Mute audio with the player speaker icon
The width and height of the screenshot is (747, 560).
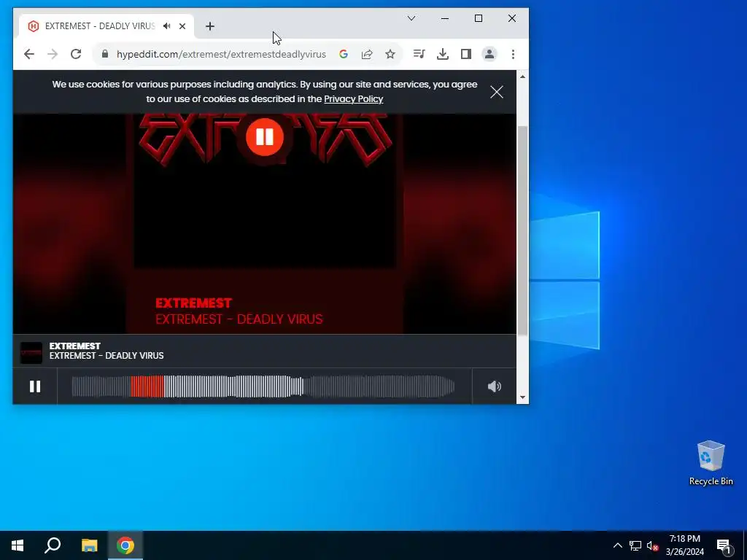(x=495, y=386)
